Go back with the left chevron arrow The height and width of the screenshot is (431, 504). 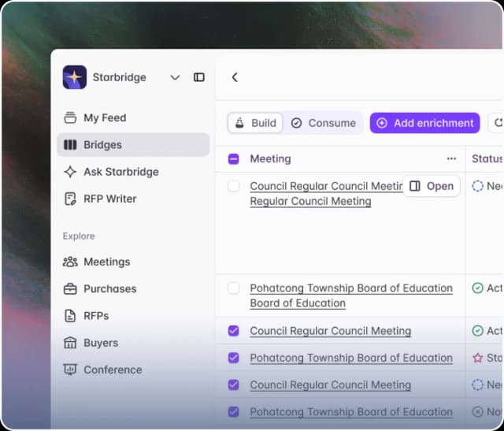pyautogui.click(x=235, y=77)
